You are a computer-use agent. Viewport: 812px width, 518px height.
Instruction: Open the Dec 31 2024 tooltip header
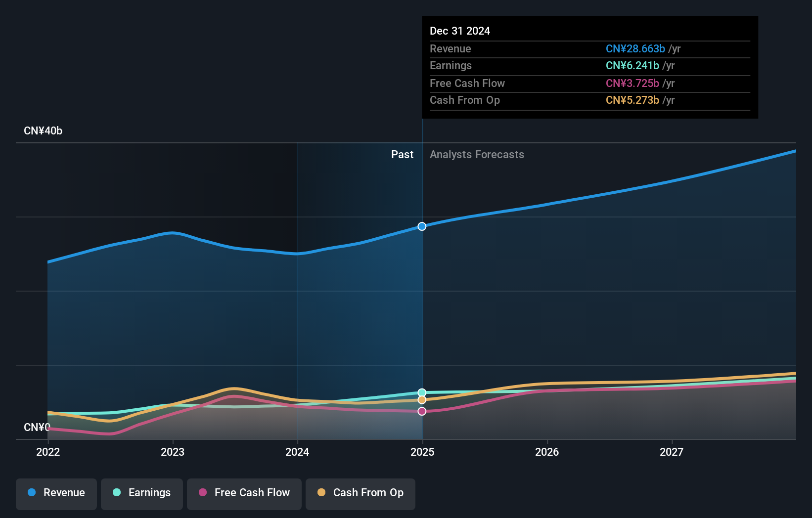pos(460,31)
